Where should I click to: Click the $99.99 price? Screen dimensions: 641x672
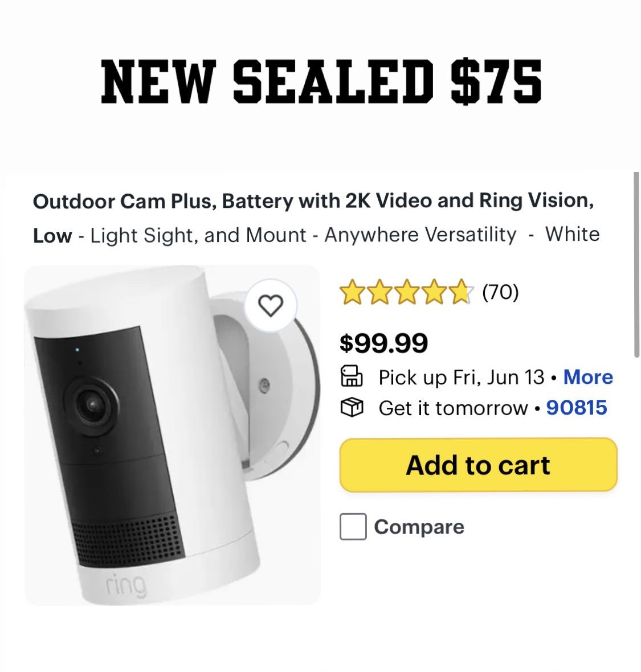[x=383, y=343]
